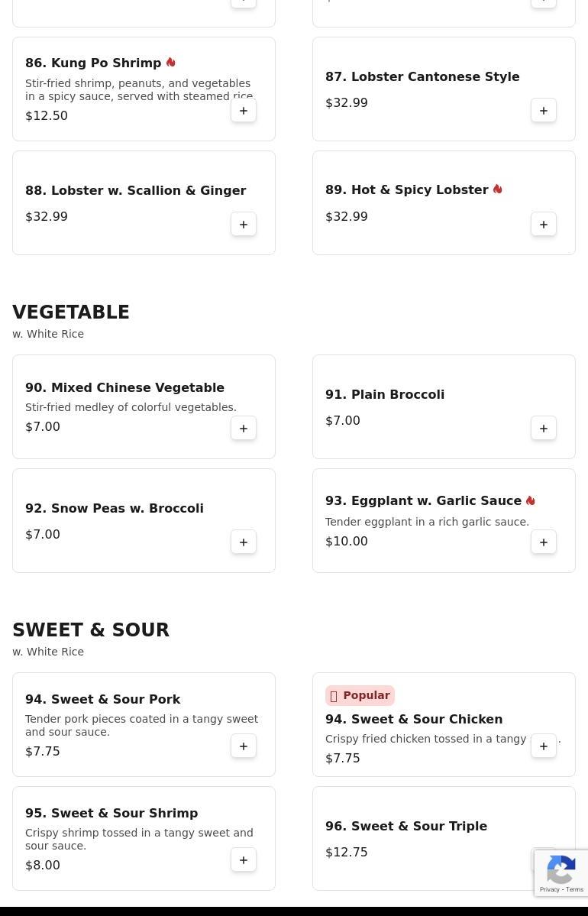Click the spicy flame icon beside Hot & Spicy Lobster
588x916 pixels.
[497, 189]
